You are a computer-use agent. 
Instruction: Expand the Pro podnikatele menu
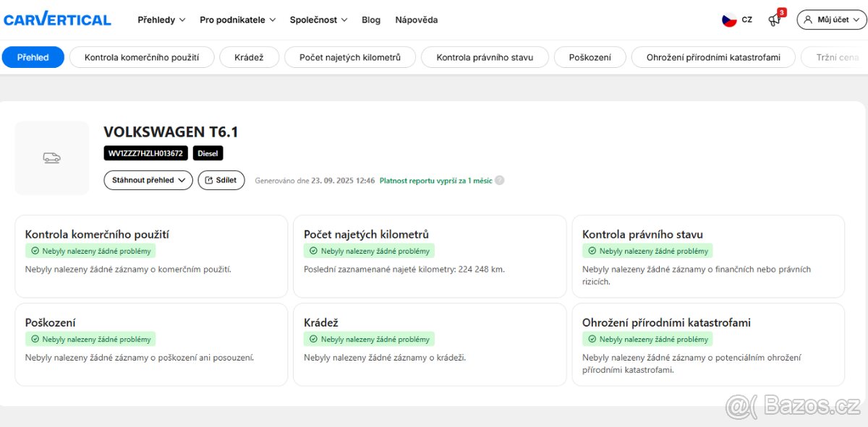pyautogui.click(x=237, y=20)
